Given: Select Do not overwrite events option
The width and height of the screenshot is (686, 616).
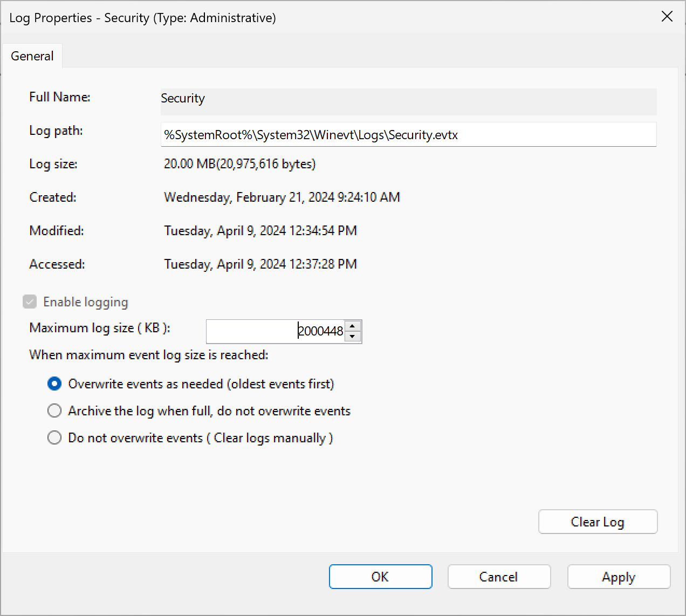Looking at the screenshot, I should click(x=54, y=437).
